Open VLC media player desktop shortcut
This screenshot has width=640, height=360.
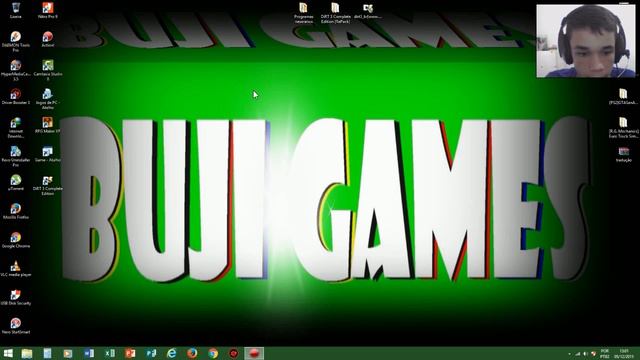point(16,268)
